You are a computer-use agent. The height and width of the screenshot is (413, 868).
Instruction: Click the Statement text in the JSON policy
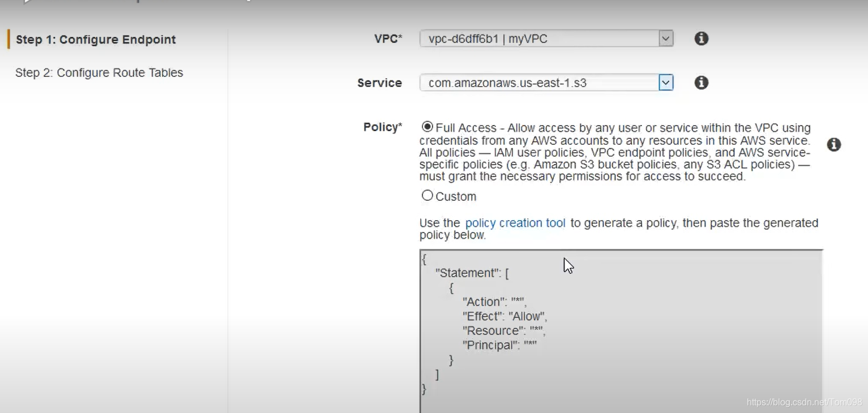pos(468,273)
